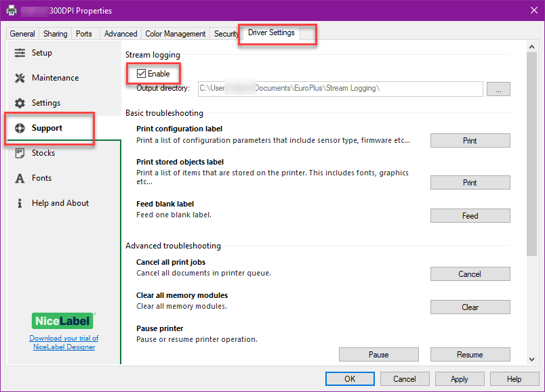Print the configuration label
Image resolution: width=545 pixels, height=392 pixels.
pyautogui.click(x=470, y=141)
